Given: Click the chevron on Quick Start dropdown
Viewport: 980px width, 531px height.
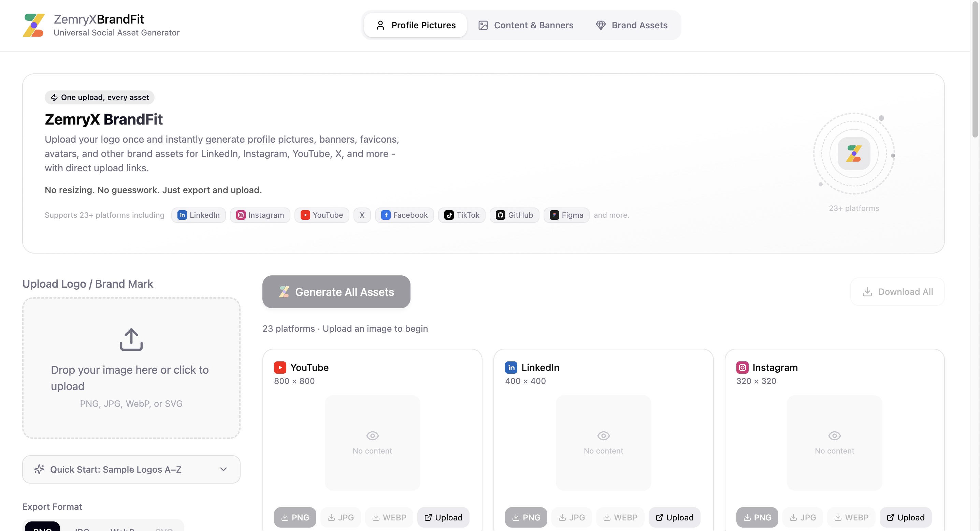Looking at the screenshot, I should 223,469.
